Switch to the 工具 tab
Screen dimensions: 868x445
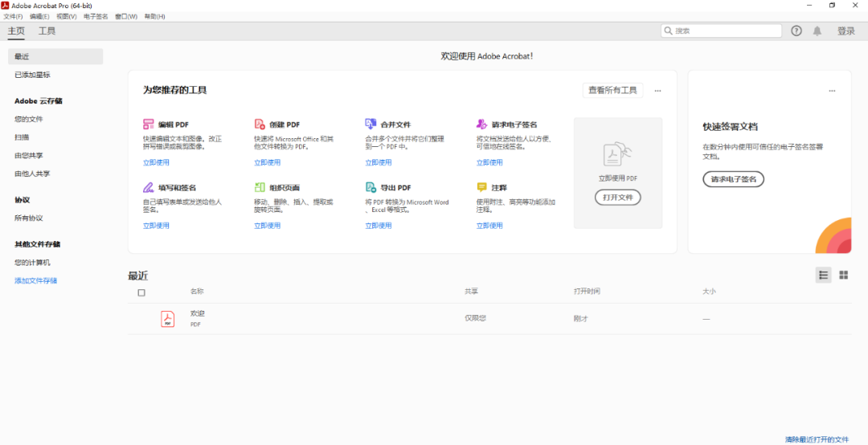point(47,31)
